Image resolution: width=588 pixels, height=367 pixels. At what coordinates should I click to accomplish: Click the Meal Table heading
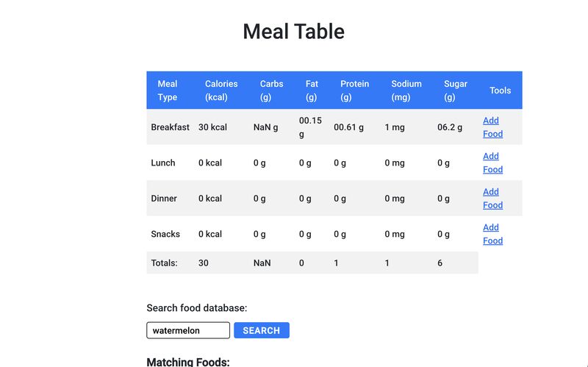tap(293, 32)
